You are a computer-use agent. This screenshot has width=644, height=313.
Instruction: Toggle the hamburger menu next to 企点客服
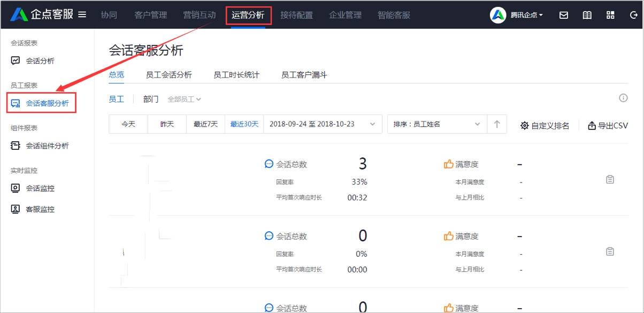(82, 15)
